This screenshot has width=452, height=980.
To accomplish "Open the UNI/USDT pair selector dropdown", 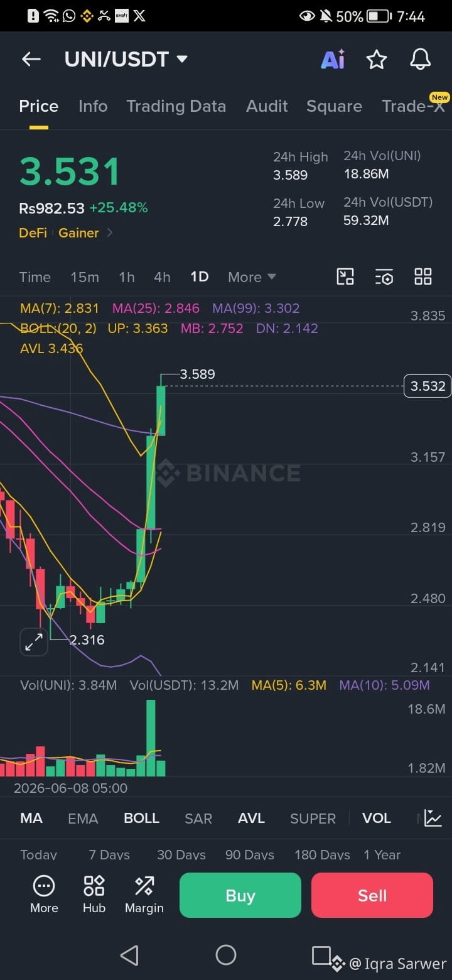I will click(126, 59).
